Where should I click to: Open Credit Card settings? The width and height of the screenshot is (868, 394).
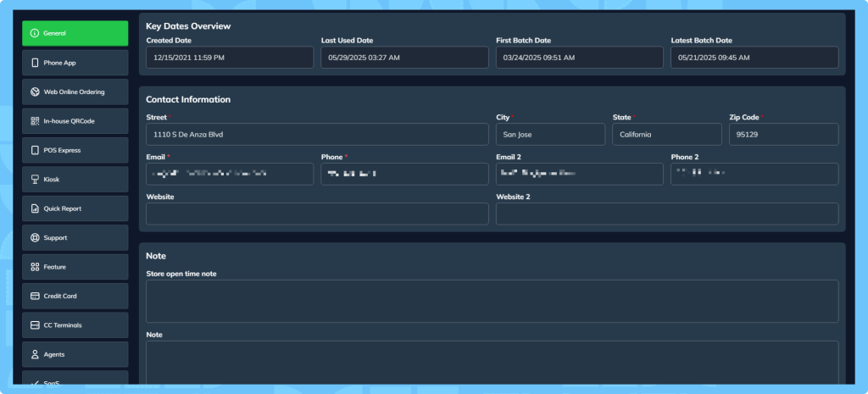click(75, 296)
